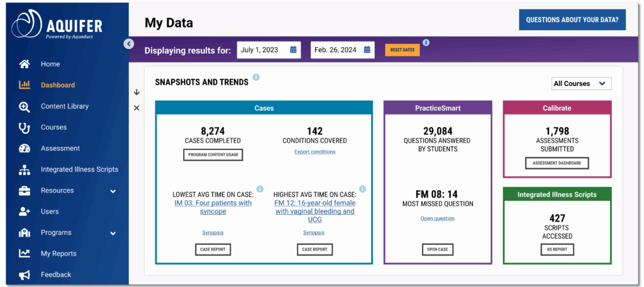Click the Assessment gauge icon
The height and width of the screenshot is (287, 644).
[25, 148]
